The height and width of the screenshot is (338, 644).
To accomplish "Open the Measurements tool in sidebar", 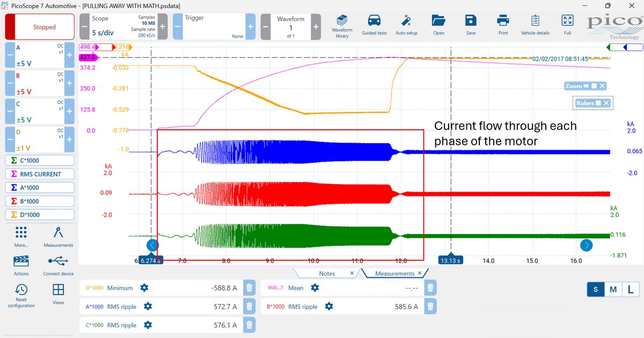I will [58, 237].
